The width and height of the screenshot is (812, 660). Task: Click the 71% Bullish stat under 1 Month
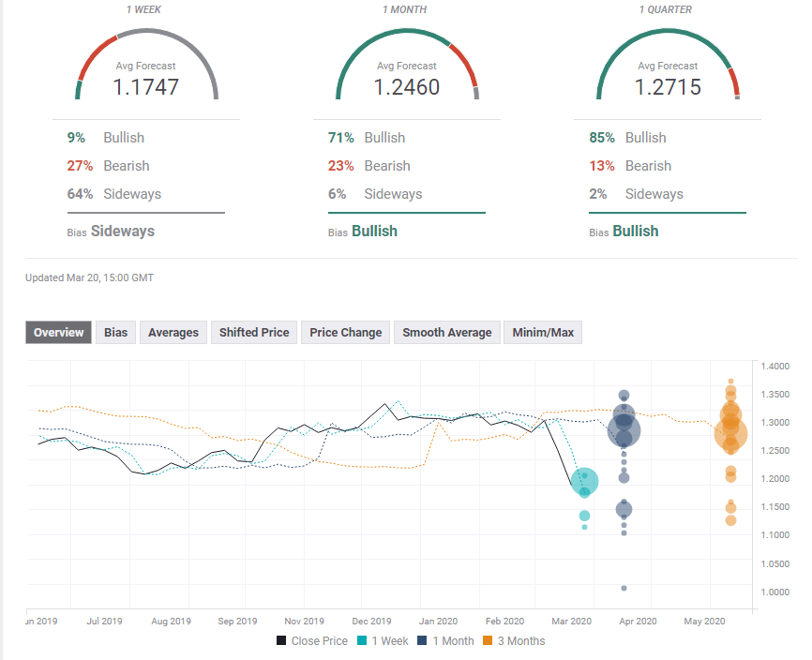point(366,137)
